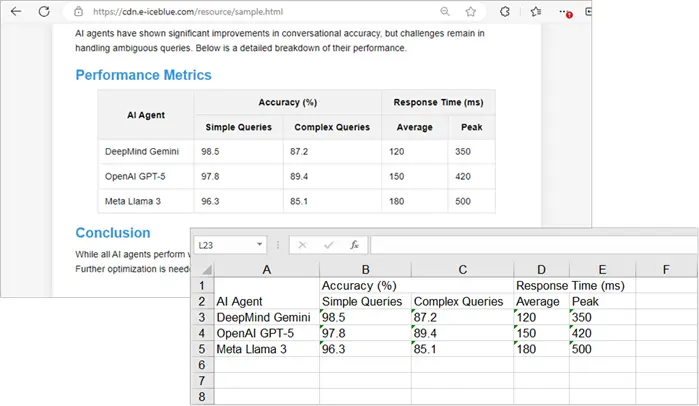
Task: Click the zoom magnifier icon in address bar
Action: 444,12
